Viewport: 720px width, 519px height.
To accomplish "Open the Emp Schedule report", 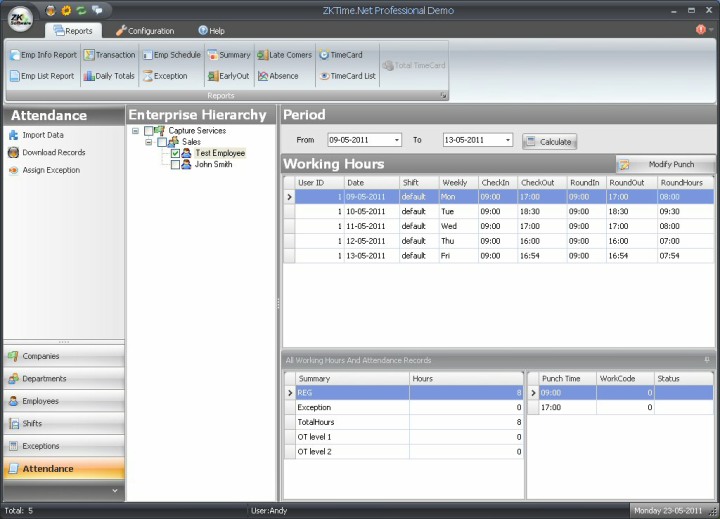I will (171, 55).
